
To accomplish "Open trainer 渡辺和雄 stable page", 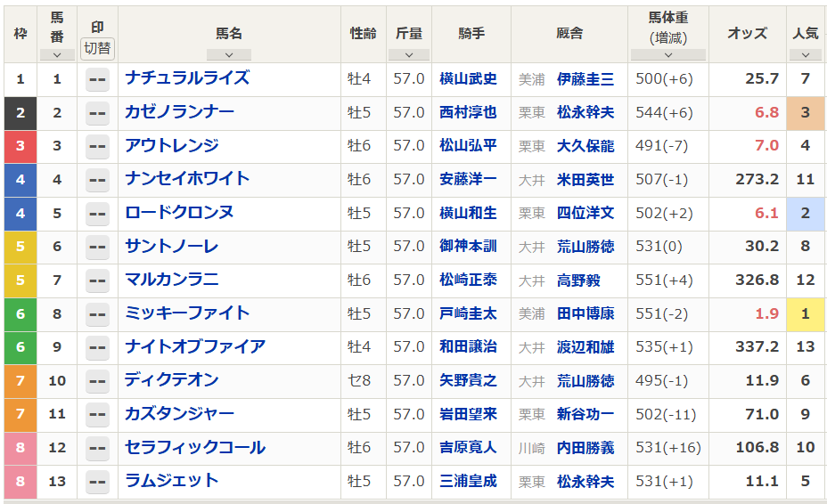I will pyautogui.click(x=585, y=347).
